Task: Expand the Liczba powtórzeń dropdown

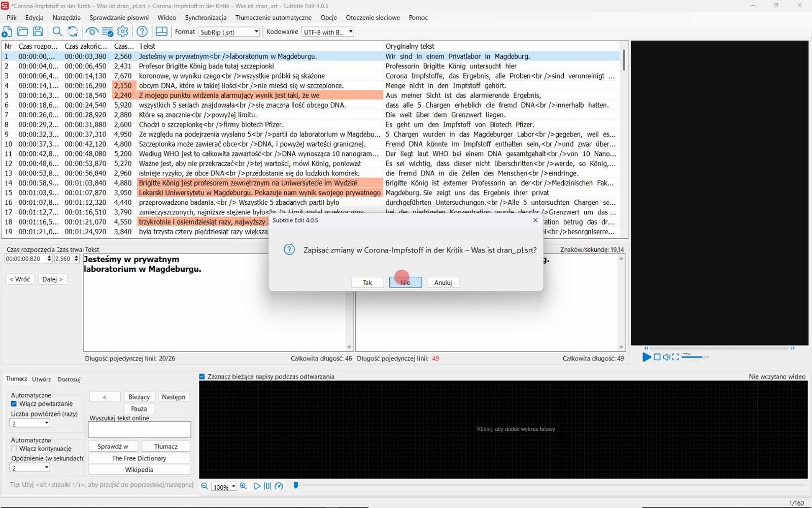Action: (x=30, y=423)
